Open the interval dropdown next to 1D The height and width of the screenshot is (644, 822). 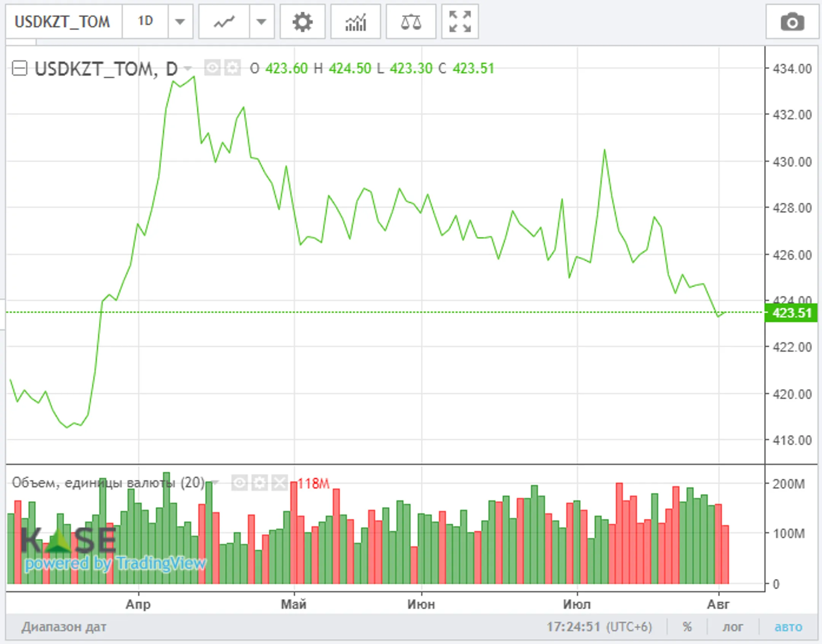[180, 22]
